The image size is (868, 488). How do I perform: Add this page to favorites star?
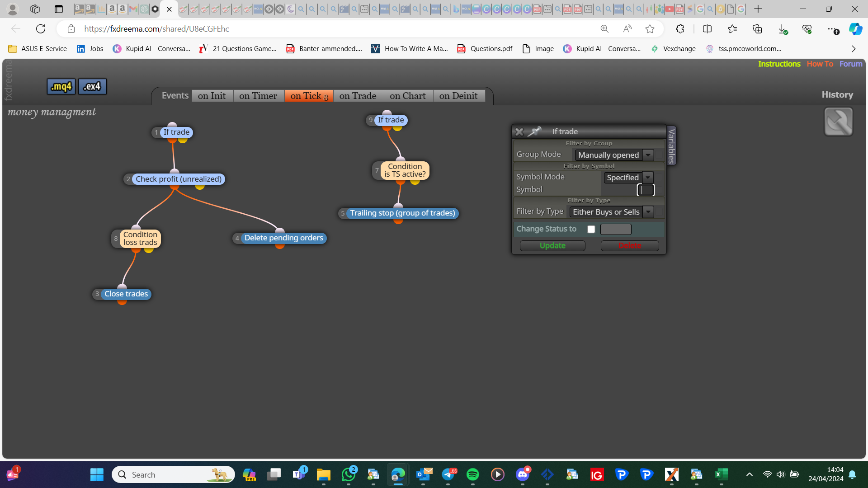click(650, 29)
